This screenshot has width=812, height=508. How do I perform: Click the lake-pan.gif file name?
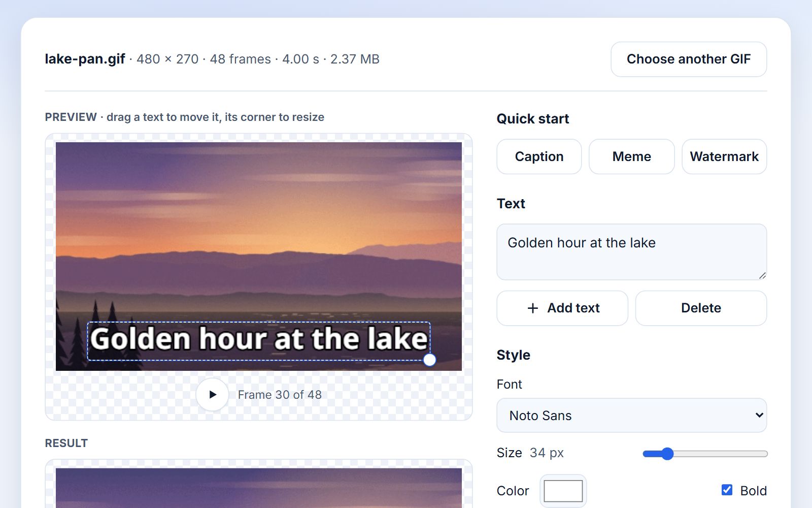pos(85,59)
